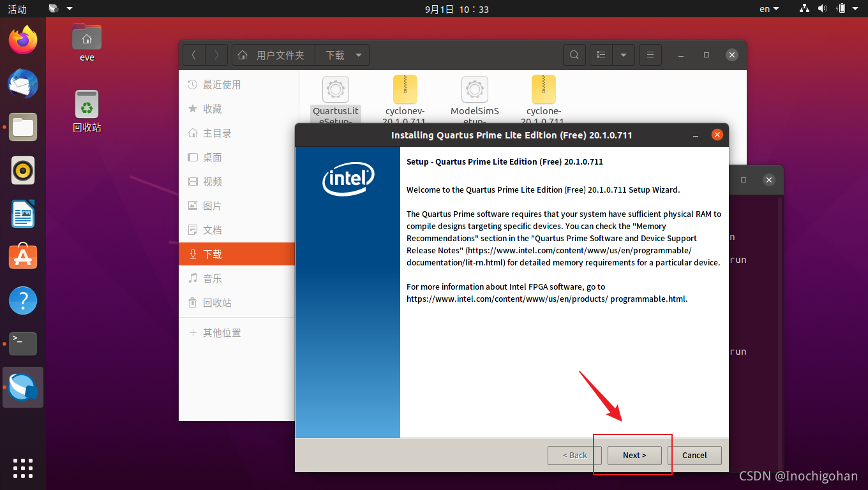868x490 pixels.
Task: Open the hamburger menu in Files
Action: 650,56
